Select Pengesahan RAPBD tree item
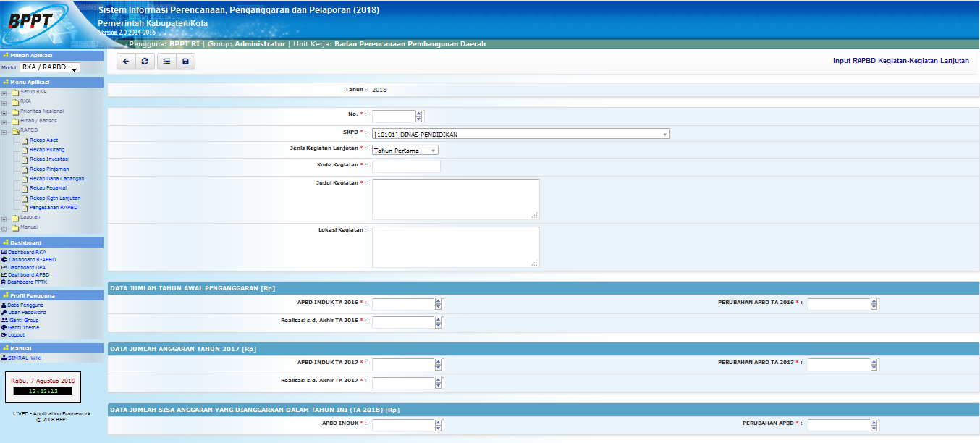Viewport: 980px width, 443px height. 54,208
